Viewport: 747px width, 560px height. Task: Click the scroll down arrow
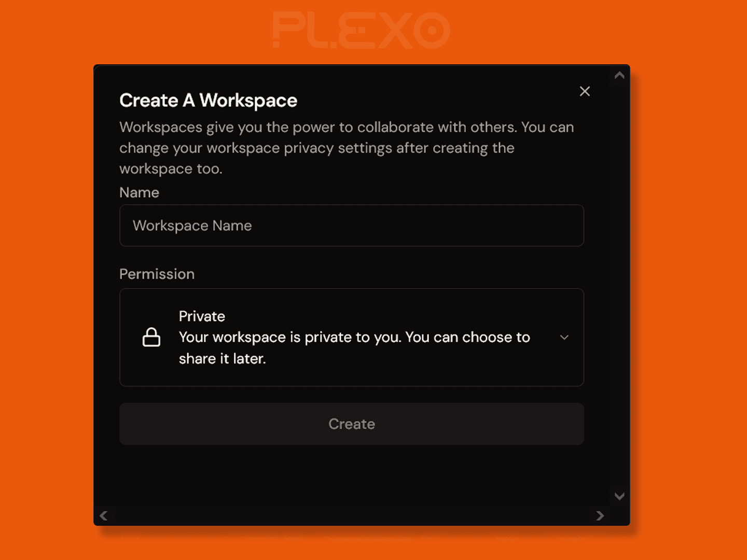pyautogui.click(x=619, y=496)
